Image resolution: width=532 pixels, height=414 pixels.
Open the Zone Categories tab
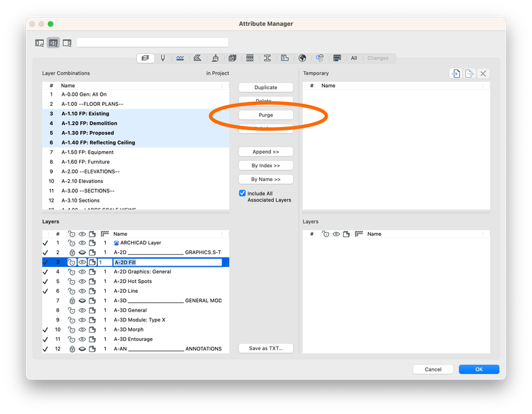[285, 58]
